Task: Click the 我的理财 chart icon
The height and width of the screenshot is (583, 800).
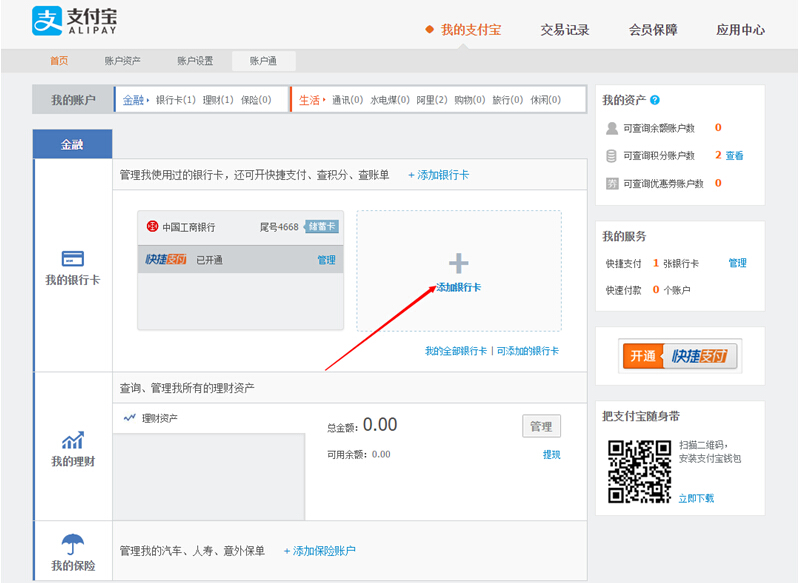Action: [x=72, y=440]
